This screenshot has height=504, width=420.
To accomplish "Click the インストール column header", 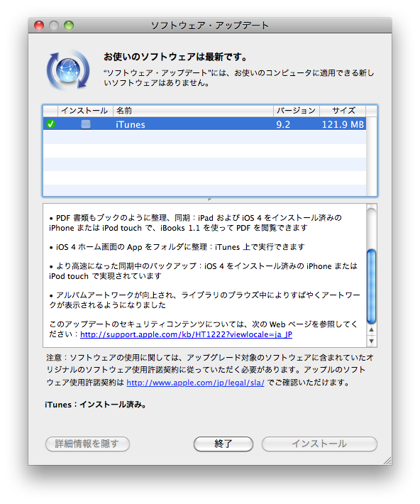I will click(x=85, y=111).
